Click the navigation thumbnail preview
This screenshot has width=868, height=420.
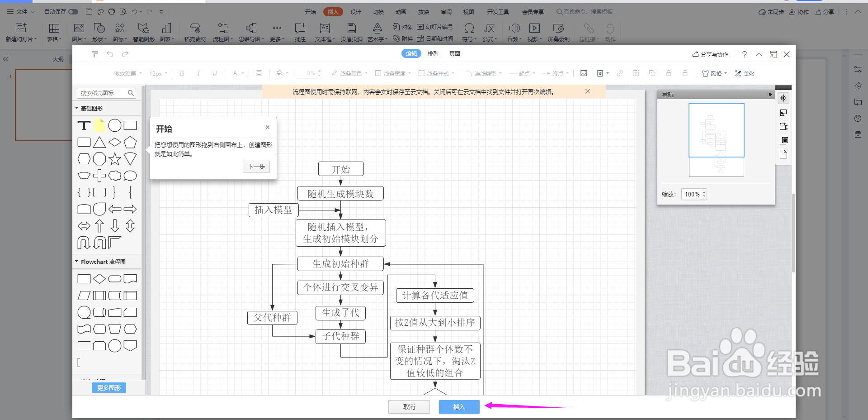click(x=717, y=140)
